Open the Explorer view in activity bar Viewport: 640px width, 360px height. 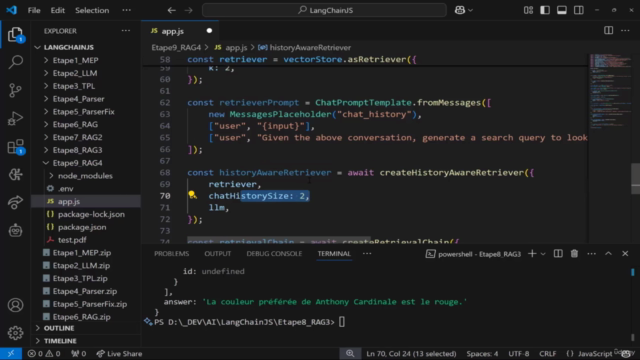(x=16, y=35)
